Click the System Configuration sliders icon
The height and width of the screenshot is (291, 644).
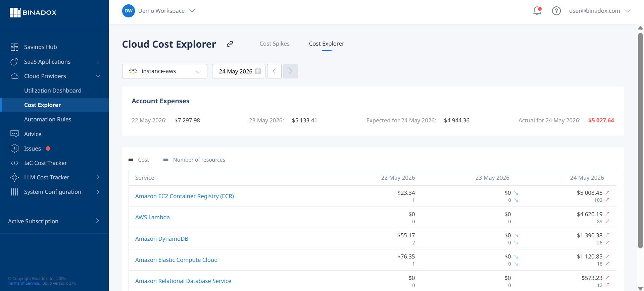[14, 192]
